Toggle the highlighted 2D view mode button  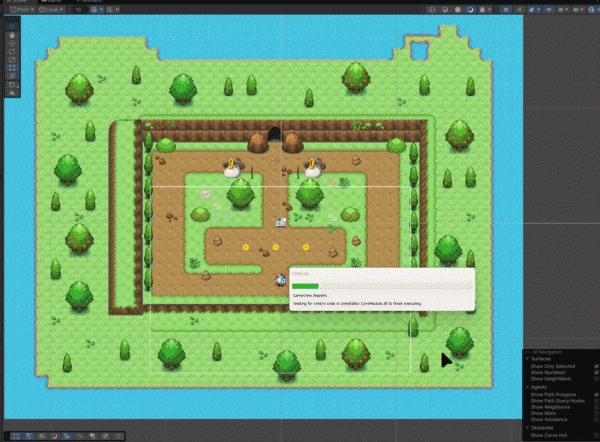[506, 10]
